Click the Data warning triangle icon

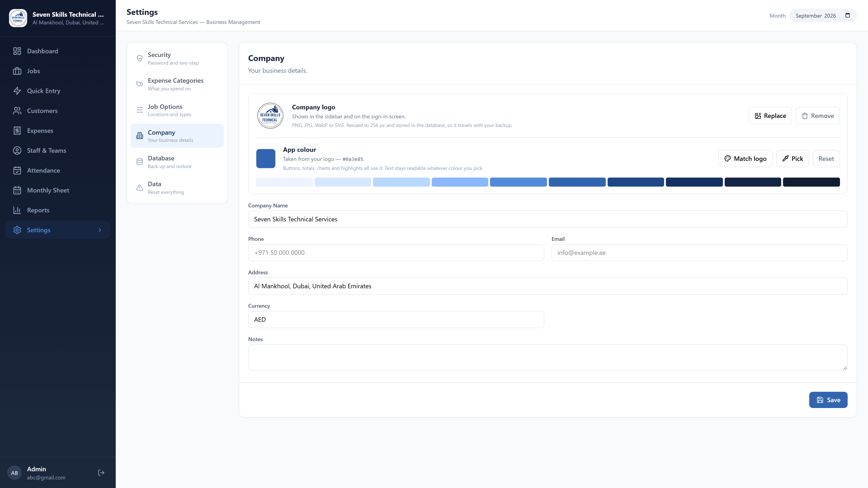139,188
